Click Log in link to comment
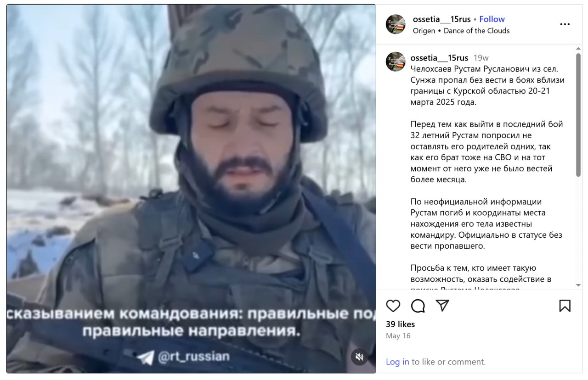Viewport: 588px width, 380px height. pos(397,362)
